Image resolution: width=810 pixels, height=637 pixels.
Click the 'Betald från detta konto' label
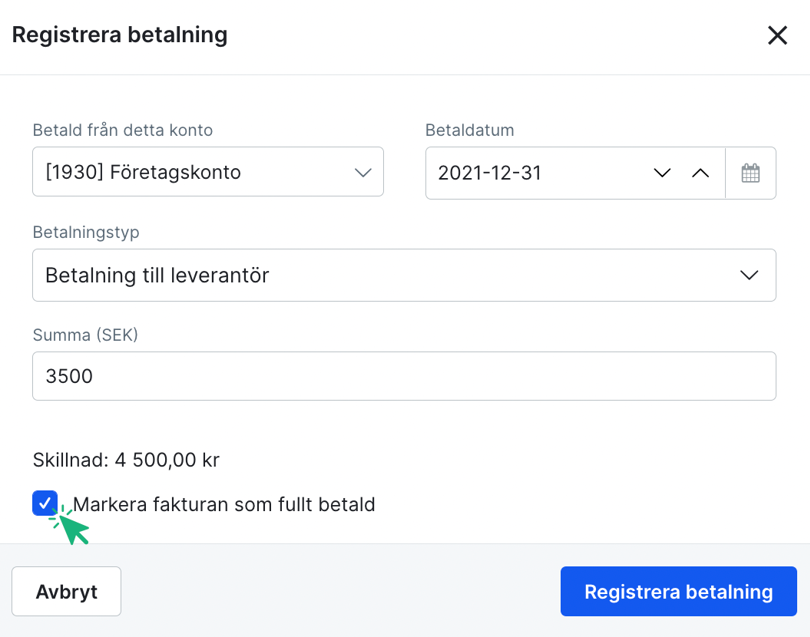coord(122,130)
